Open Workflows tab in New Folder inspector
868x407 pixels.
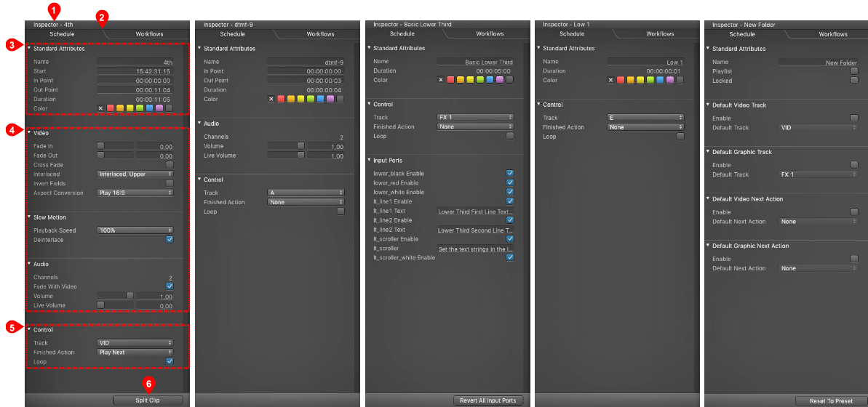tap(832, 33)
